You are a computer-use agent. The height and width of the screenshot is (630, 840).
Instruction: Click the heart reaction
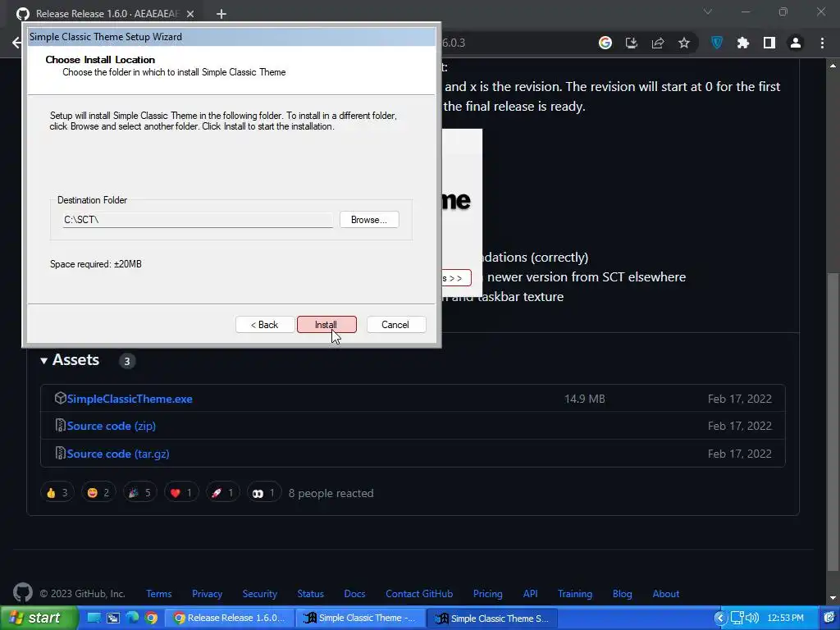coord(181,493)
